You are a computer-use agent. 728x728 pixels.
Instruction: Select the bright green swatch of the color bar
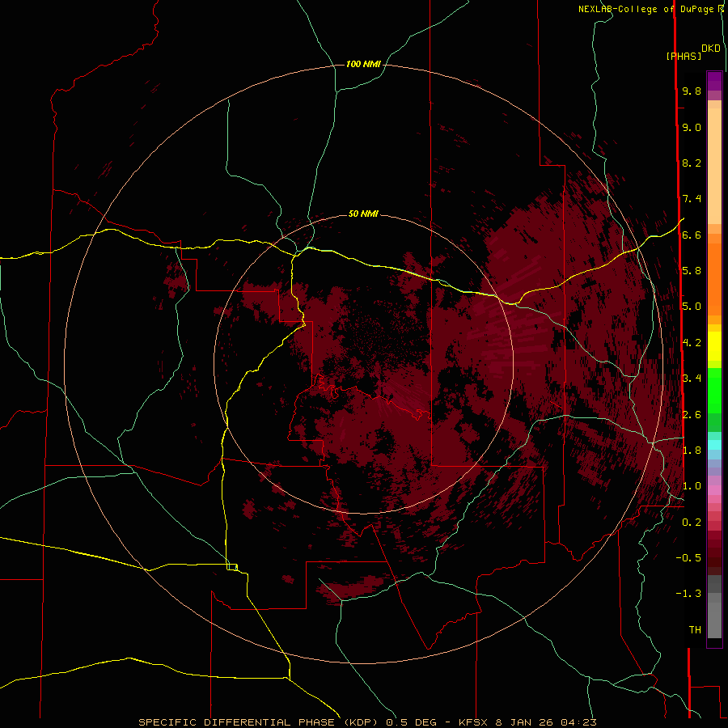coord(714,390)
